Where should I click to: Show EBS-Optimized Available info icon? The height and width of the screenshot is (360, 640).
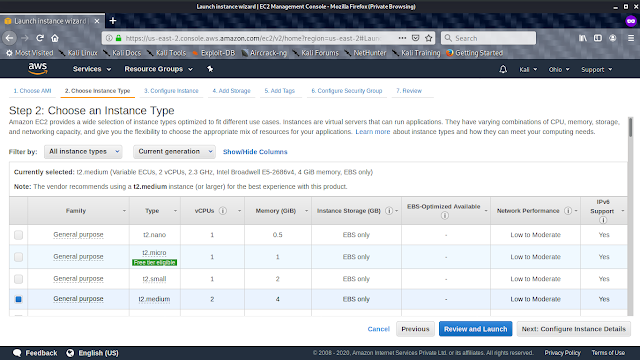(445, 215)
